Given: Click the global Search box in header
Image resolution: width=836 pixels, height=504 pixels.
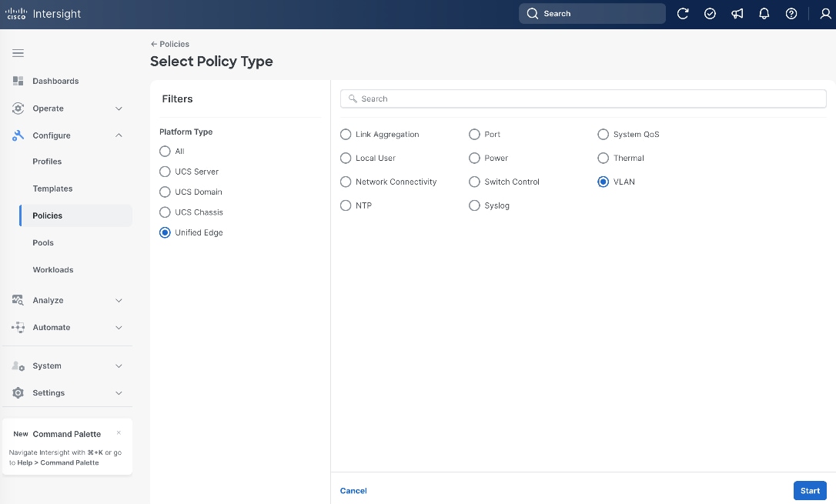Looking at the screenshot, I should pyautogui.click(x=592, y=13).
